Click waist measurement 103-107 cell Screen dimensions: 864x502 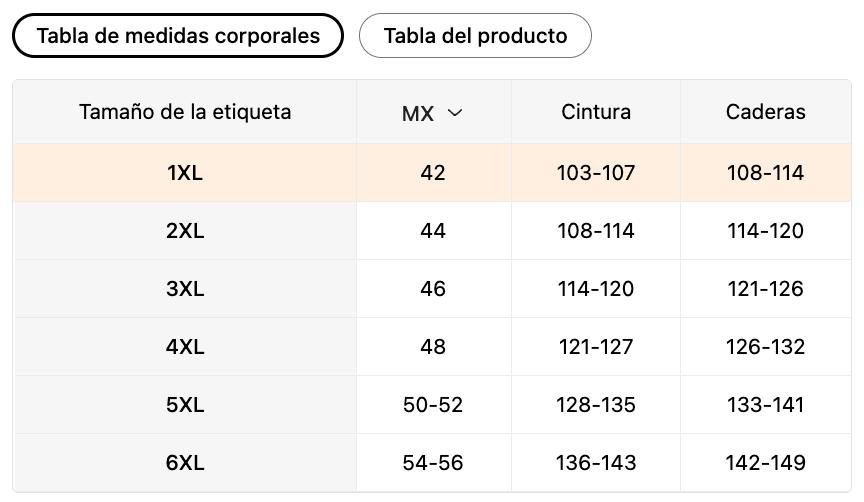pyautogui.click(x=596, y=173)
